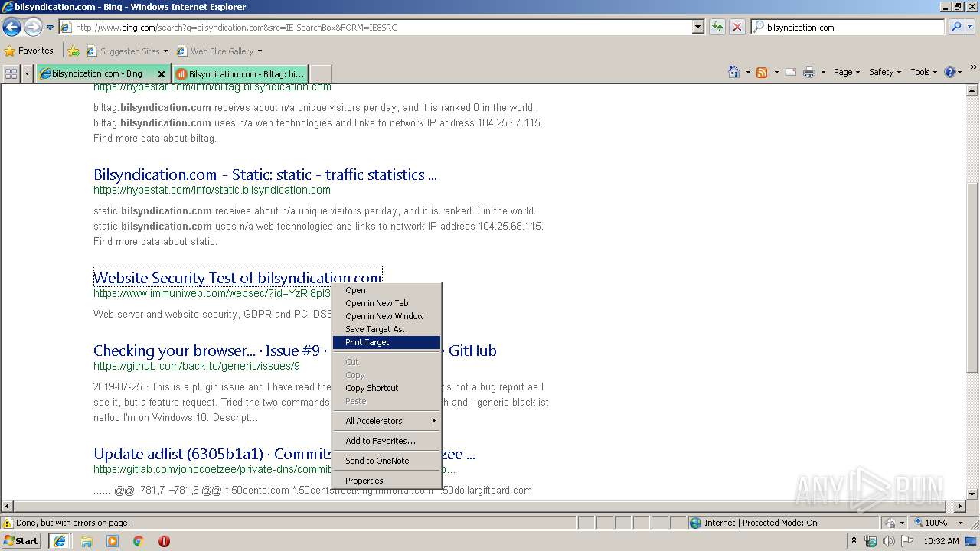Click the Help question mark icon

[950, 72]
